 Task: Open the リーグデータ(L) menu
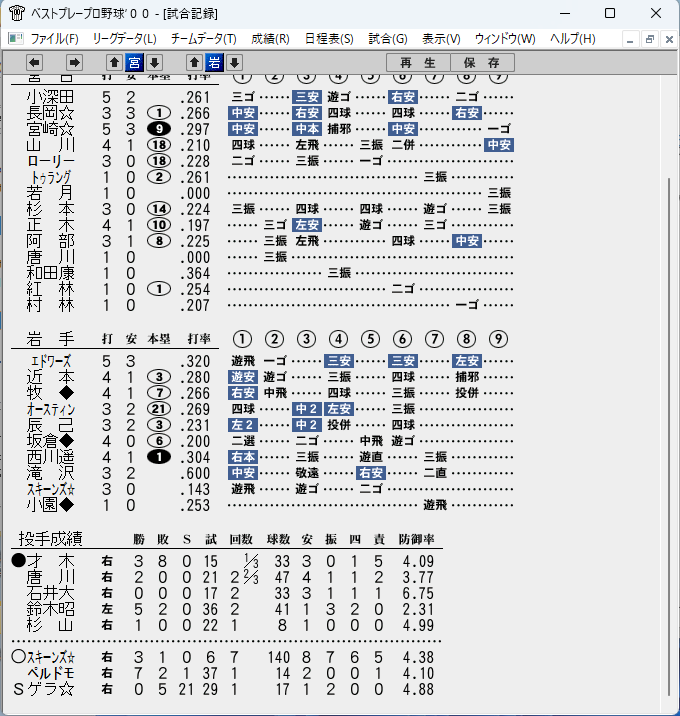[x=125, y=39]
